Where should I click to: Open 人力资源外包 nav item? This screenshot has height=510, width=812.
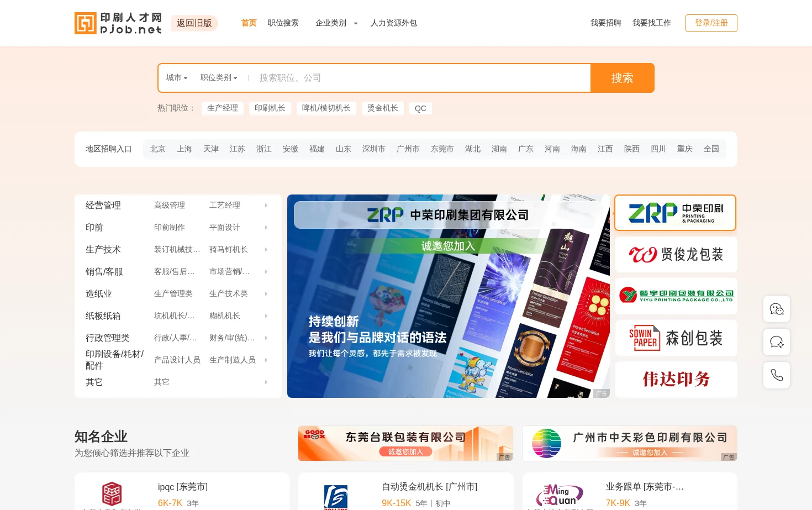tap(394, 23)
